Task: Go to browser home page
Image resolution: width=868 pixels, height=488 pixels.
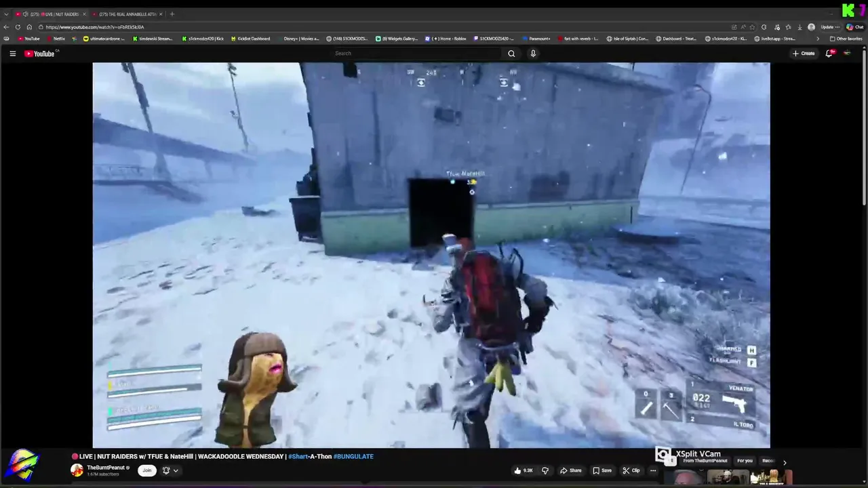Action: pyautogui.click(x=29, y=27)
